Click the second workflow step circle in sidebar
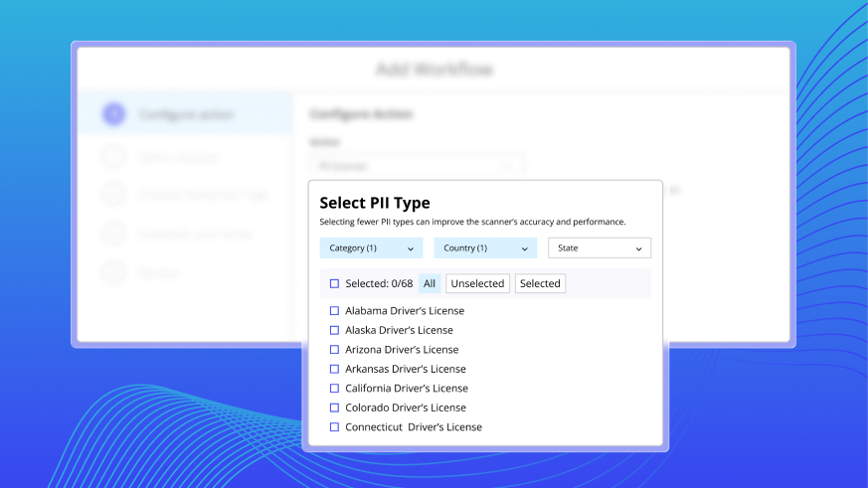Viewport: 868px width, 488px height. (x=114, y=156)
